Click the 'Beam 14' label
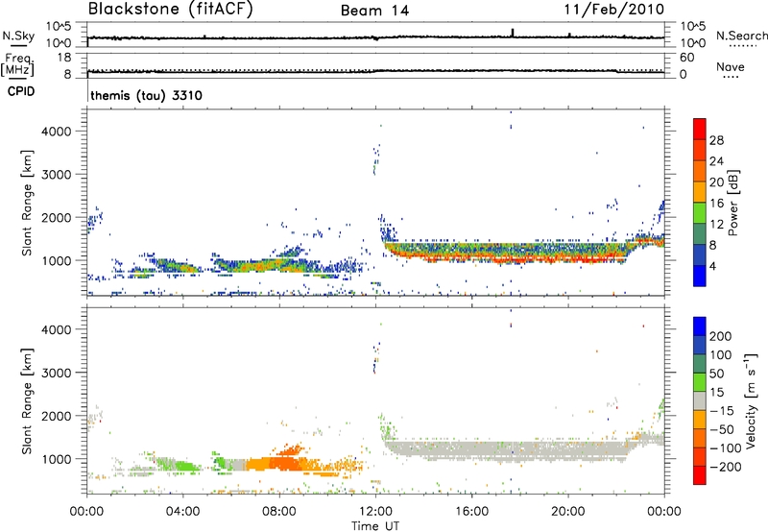 pyautogui.click(x=374, y=11)
